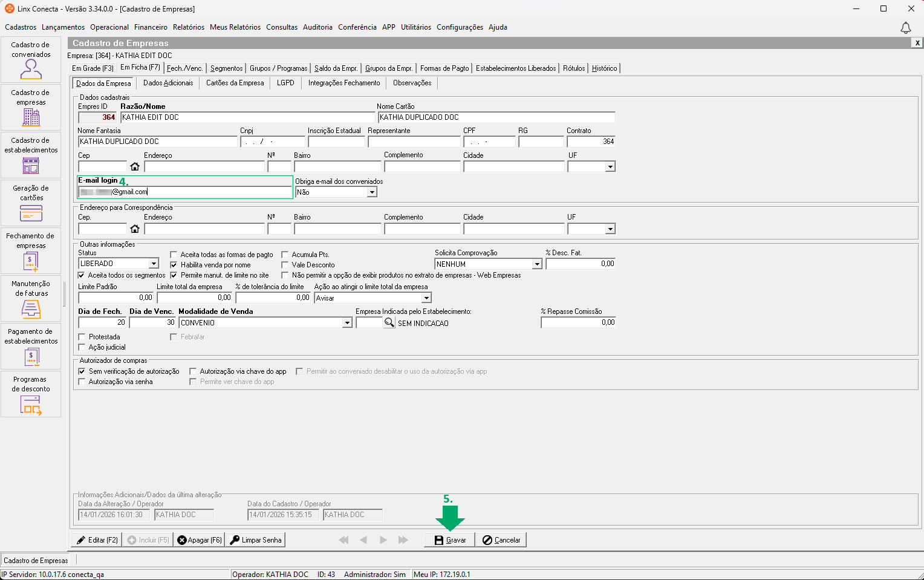Screen dimensions: 924x580
Task: Click the Apagar (F6) button
Action: [199, 540]
